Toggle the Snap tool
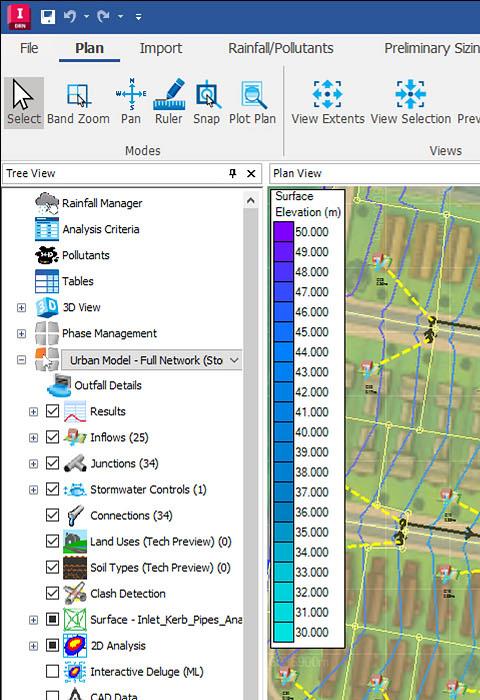480x700 pixels. pos(207,103)
